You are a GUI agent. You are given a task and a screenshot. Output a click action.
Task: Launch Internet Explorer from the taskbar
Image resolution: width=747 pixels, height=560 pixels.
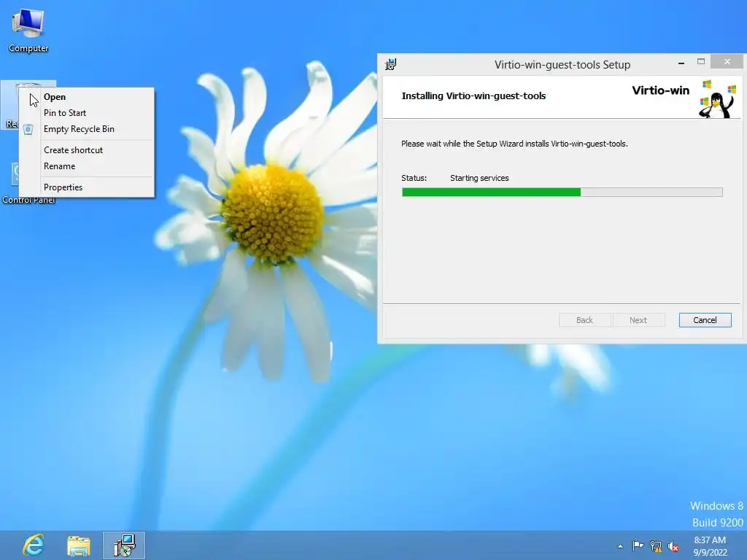34,545
